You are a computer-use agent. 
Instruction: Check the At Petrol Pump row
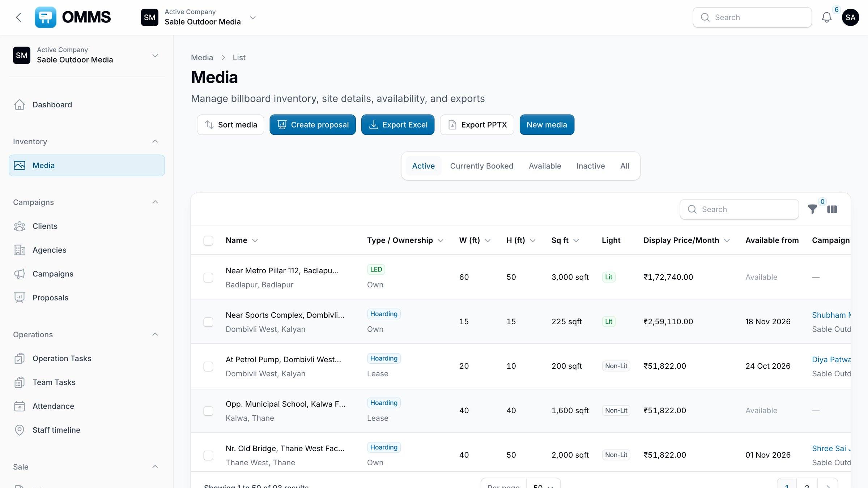[x=208, y=367]
